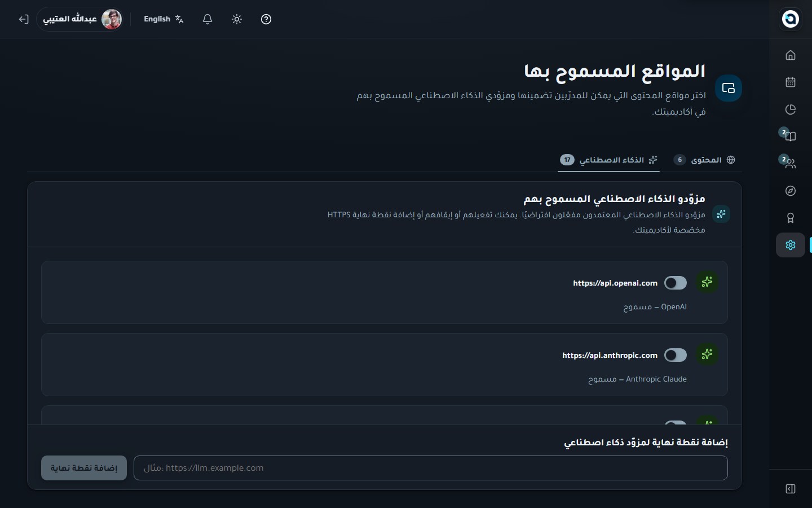This screenshot has height=508, width=812.
Task: Open the calendar icon in sidebar
Action: (791, 82)
